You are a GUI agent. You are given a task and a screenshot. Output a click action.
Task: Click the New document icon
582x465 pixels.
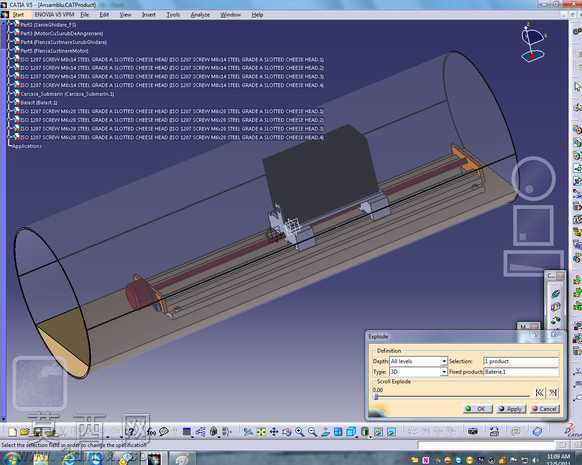pyautogui.click(x=12, y=432)
